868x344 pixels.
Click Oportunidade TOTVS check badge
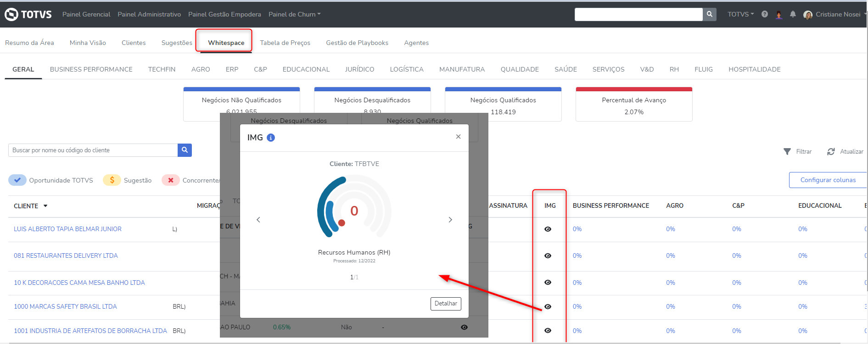17,180
